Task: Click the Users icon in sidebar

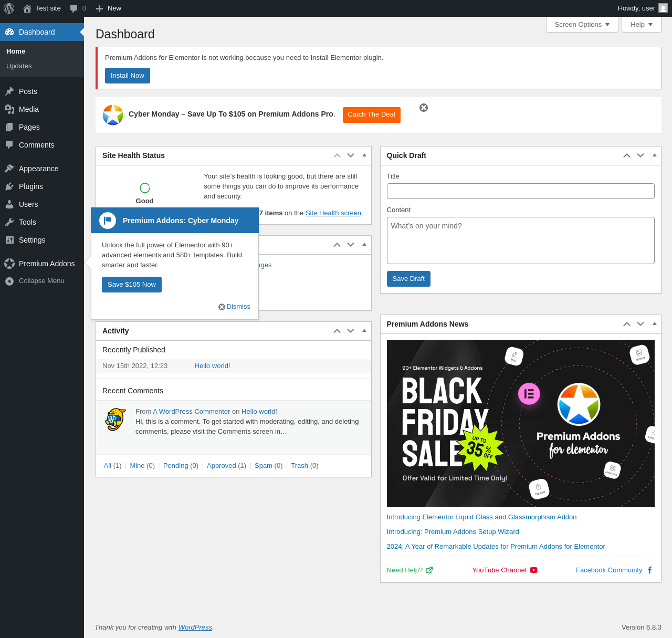Action: click(9, 204)
